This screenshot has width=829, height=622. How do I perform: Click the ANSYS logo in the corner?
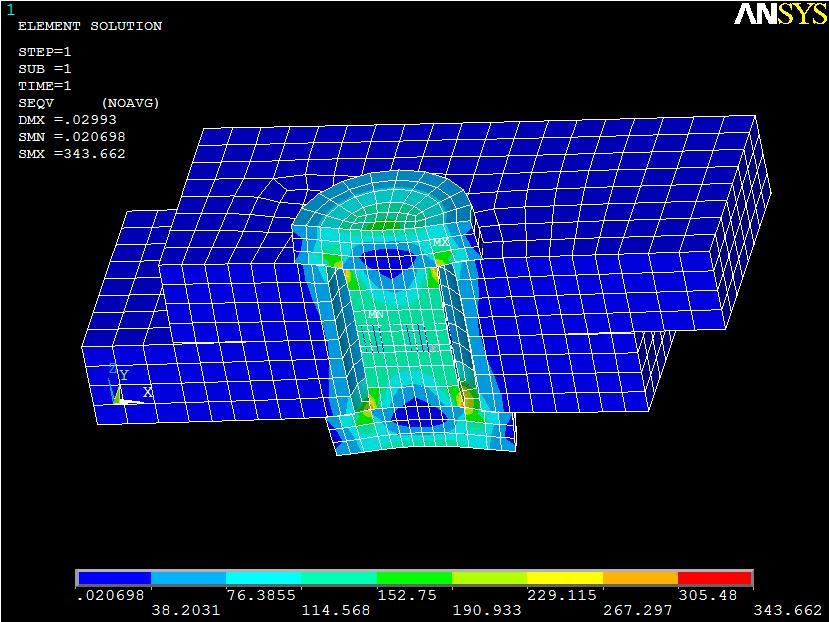780,14
